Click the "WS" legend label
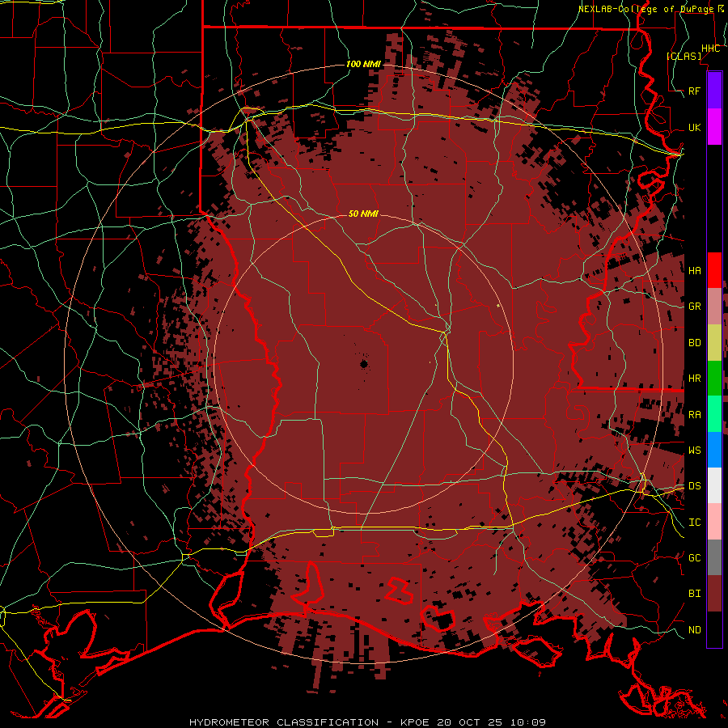 click(x=695, y=451)
